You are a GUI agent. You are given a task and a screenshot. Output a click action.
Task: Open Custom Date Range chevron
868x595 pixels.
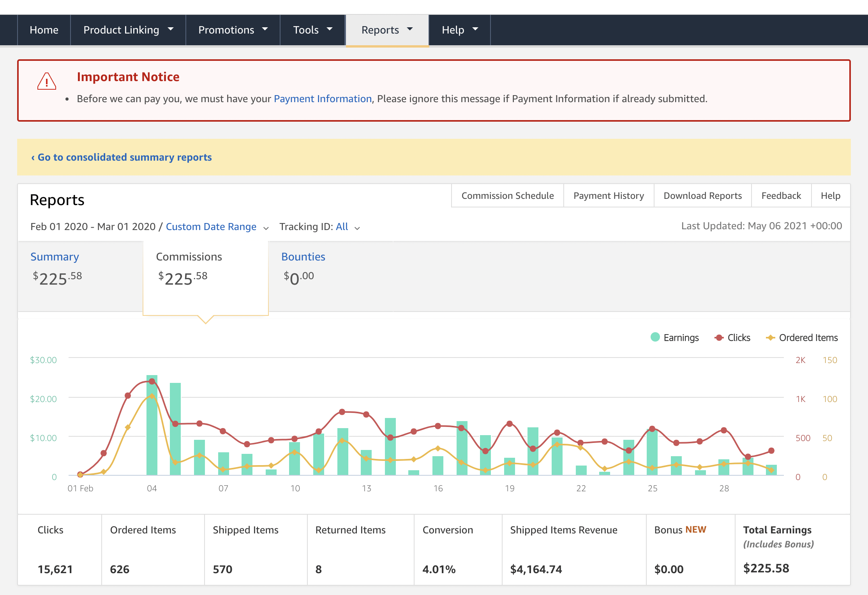click(x=266, y=228)
